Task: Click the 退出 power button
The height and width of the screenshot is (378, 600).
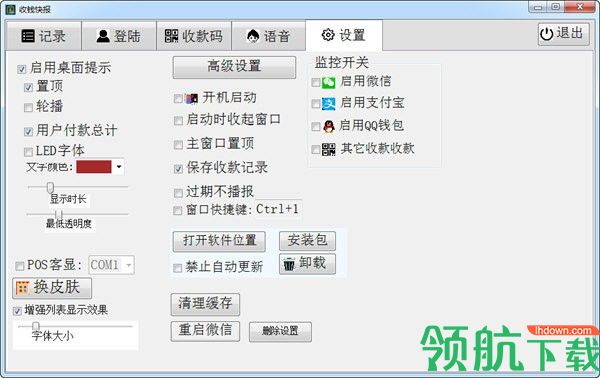Action: tap(564, 34)
